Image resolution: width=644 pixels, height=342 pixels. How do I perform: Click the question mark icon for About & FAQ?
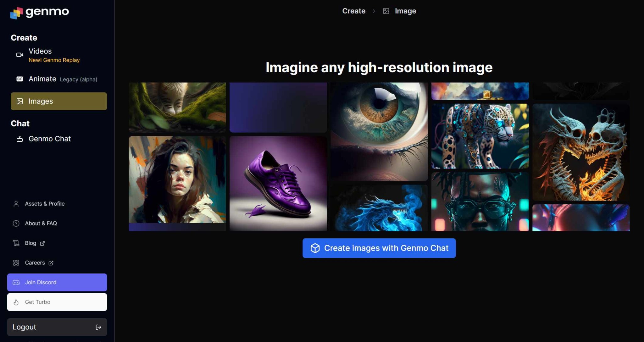point(16,223)
